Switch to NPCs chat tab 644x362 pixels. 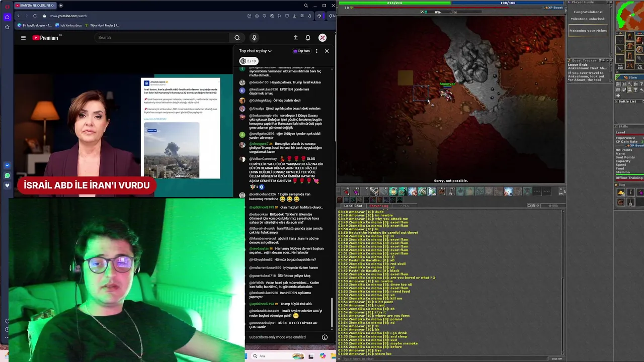tap(405, 206)
